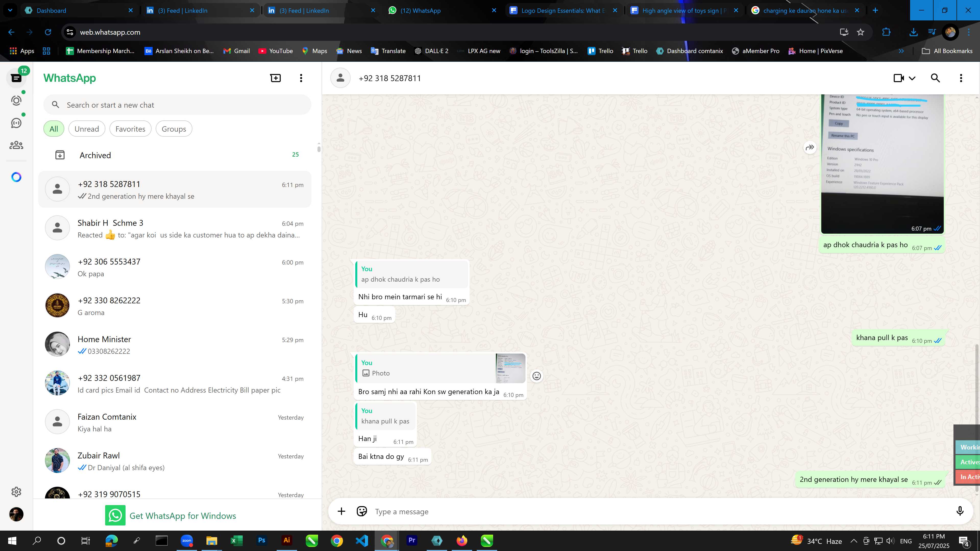Start a new chat with the plus icon
The height and width of the screenshot is (551, 980).
275,78
